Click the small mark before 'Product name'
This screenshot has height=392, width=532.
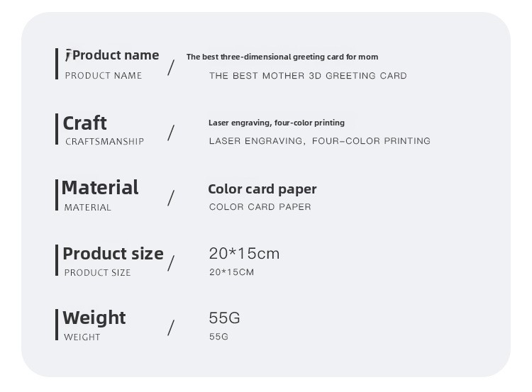coord(68,55)
